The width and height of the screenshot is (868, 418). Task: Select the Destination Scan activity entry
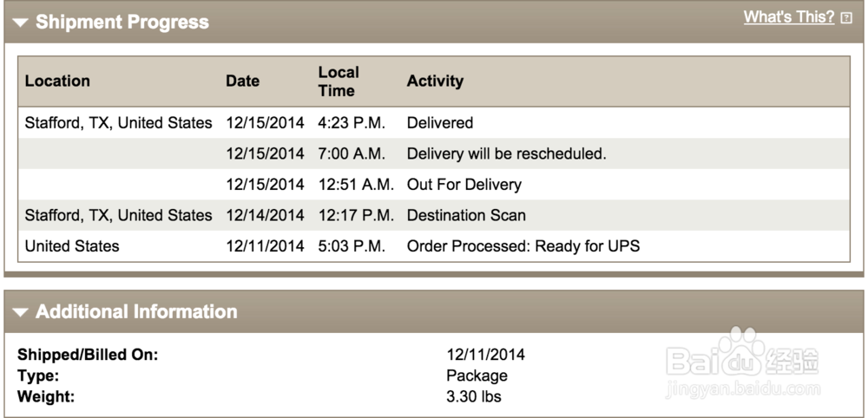tap(466, 215)
